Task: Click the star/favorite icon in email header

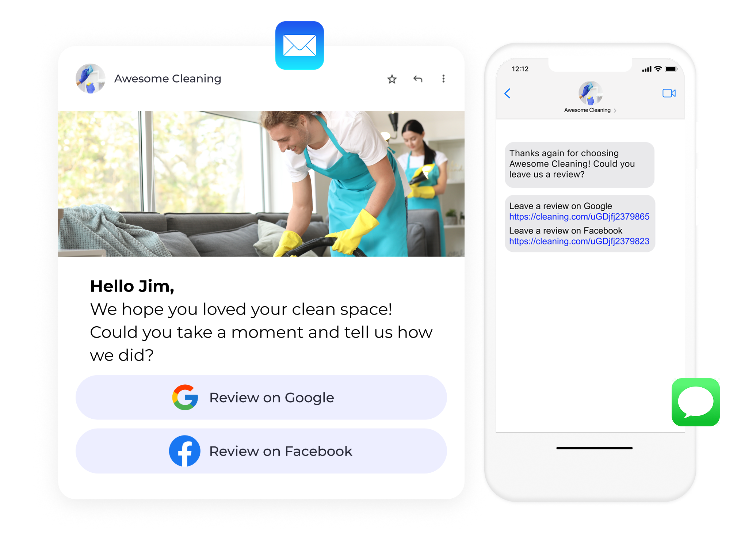Action: pyautogui.click(x=392, y=79)
